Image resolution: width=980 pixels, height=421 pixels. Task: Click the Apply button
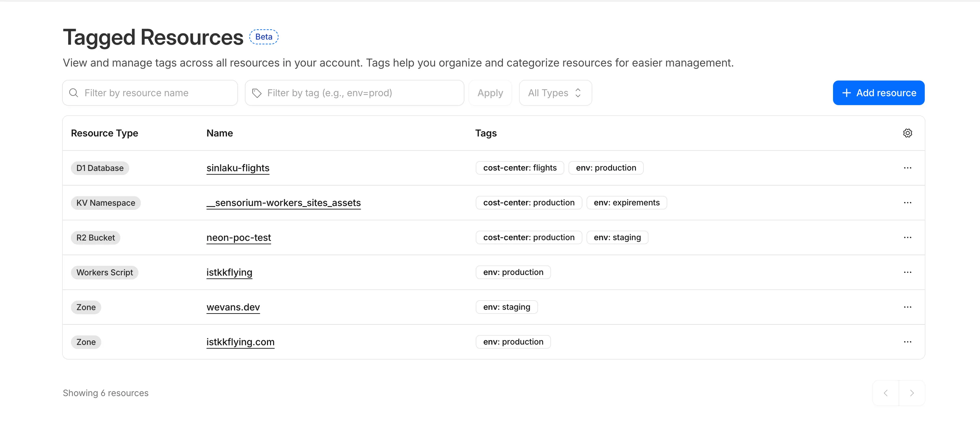[x=490, y=92]
